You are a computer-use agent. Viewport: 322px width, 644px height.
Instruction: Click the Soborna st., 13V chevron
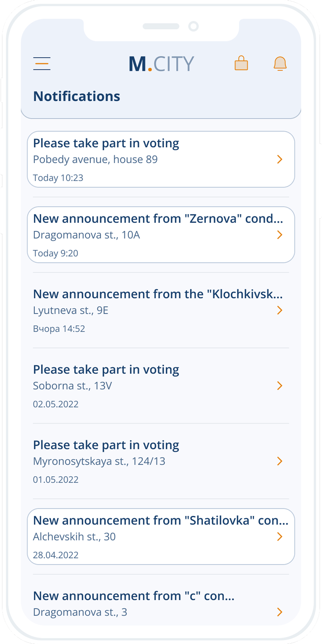pos(279,386)
